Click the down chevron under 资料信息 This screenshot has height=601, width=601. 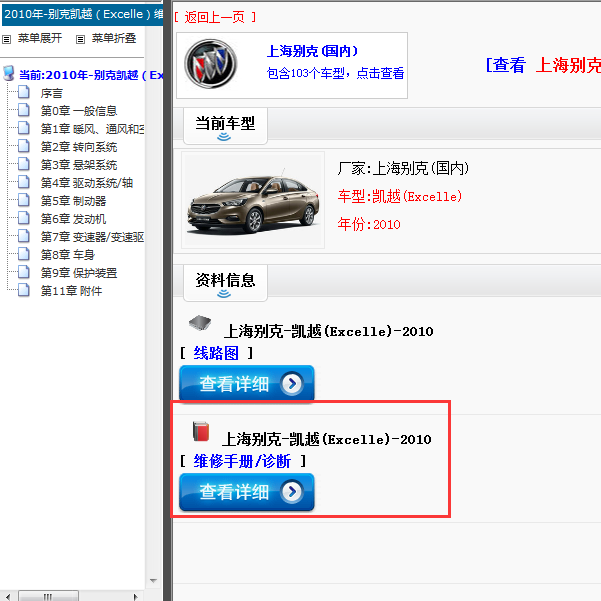pos(224,294)
